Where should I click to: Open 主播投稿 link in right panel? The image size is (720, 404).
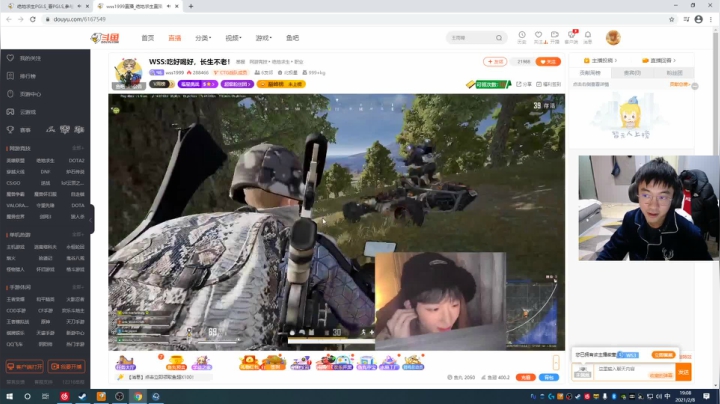pos(600,60)
